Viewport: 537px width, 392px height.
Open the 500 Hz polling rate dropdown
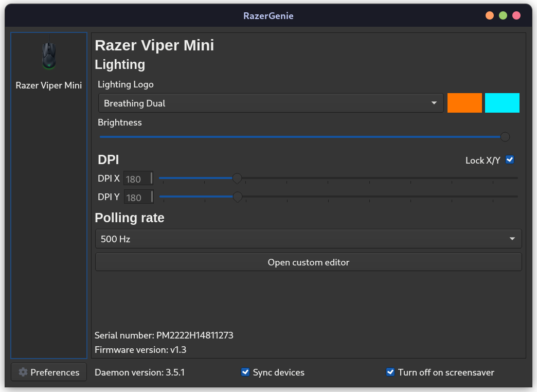pyautogui.click(x=308, y=239)
